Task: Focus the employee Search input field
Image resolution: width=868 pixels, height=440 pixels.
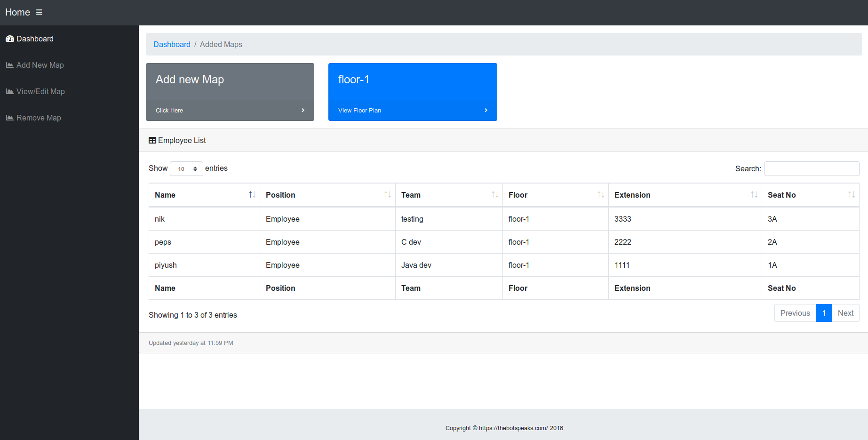Action: coord(812,169)
